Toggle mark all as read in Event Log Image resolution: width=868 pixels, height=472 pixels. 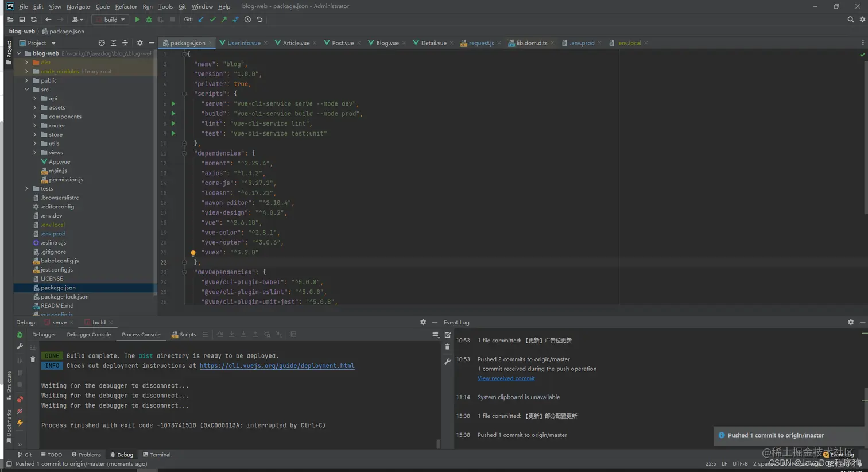(x=448, y=335)
